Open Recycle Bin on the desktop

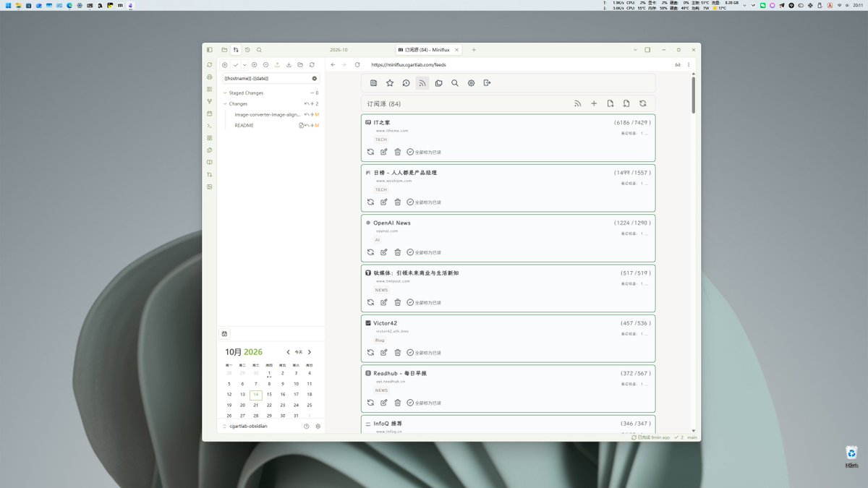click(x=851, y=455)
